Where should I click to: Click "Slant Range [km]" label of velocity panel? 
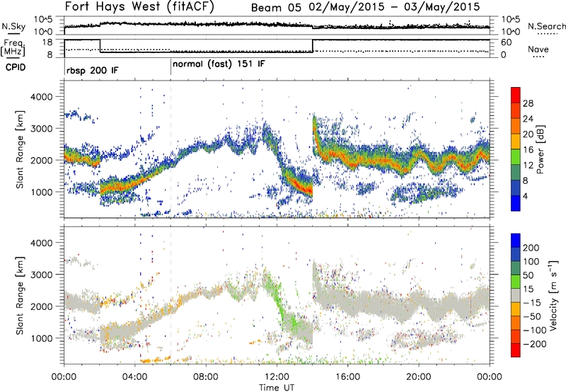(20, 295)
